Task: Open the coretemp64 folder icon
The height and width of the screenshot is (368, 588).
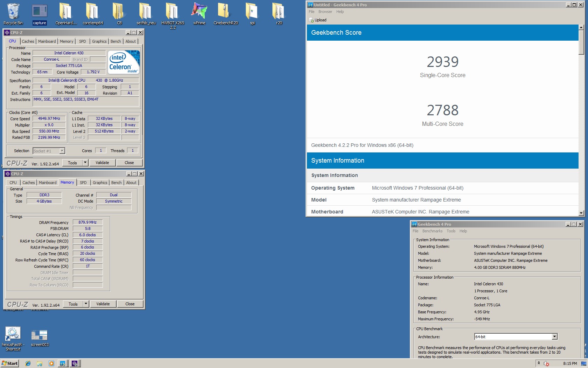Action: (x=93, y=14)
